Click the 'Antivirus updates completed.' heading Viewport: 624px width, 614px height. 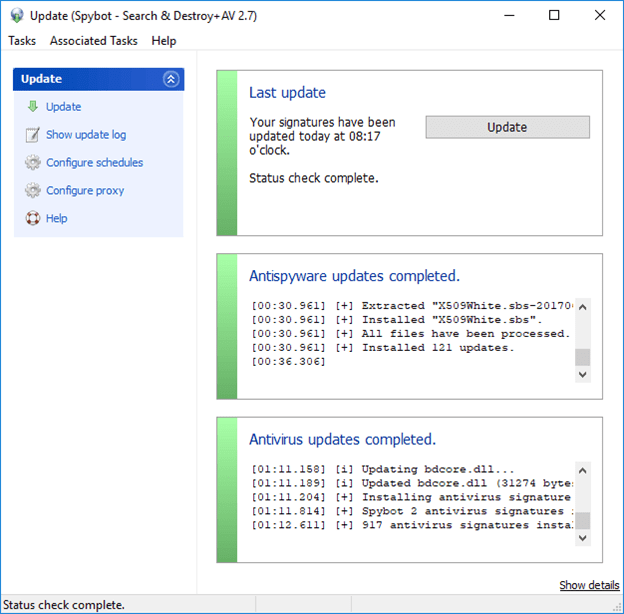[342, 439]
